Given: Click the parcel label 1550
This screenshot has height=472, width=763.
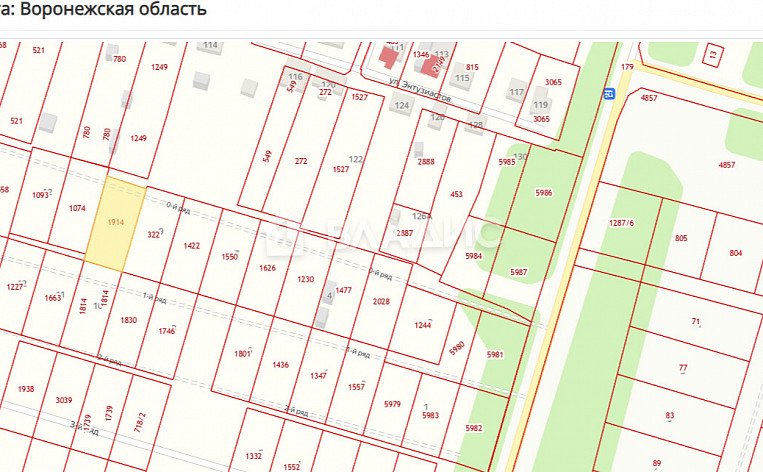Looking at the screenshot, I should (x=230, y=257).
